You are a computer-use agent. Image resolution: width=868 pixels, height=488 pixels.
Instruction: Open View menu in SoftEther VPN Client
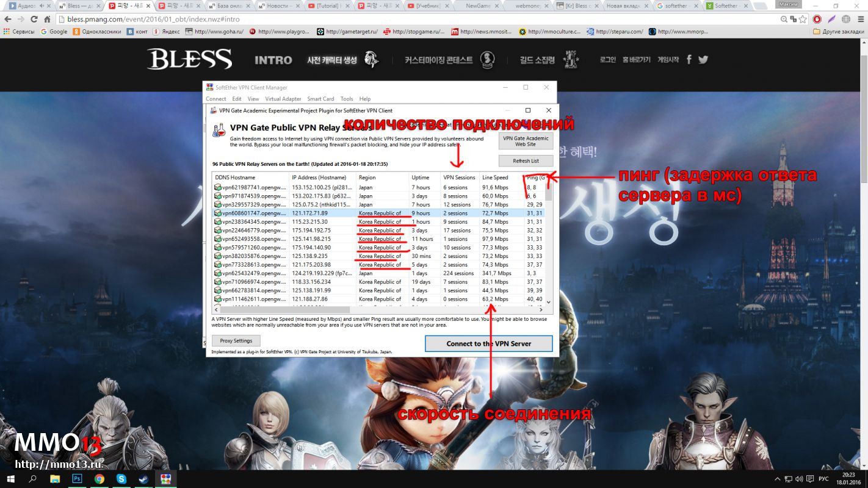pos(253,99)
